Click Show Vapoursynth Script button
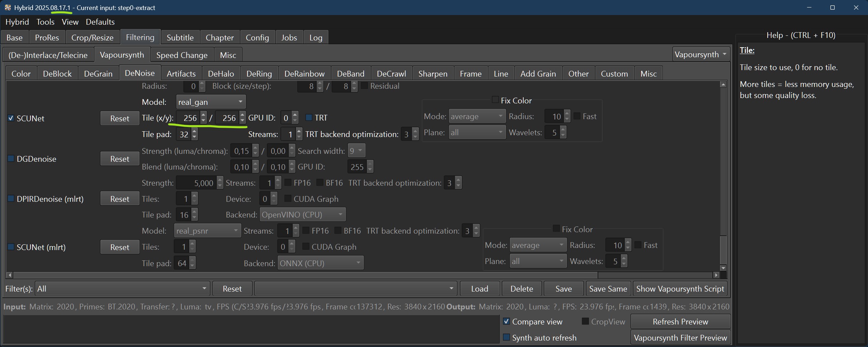This screenshot has width=868, height=347. click(x=680, y=289)
